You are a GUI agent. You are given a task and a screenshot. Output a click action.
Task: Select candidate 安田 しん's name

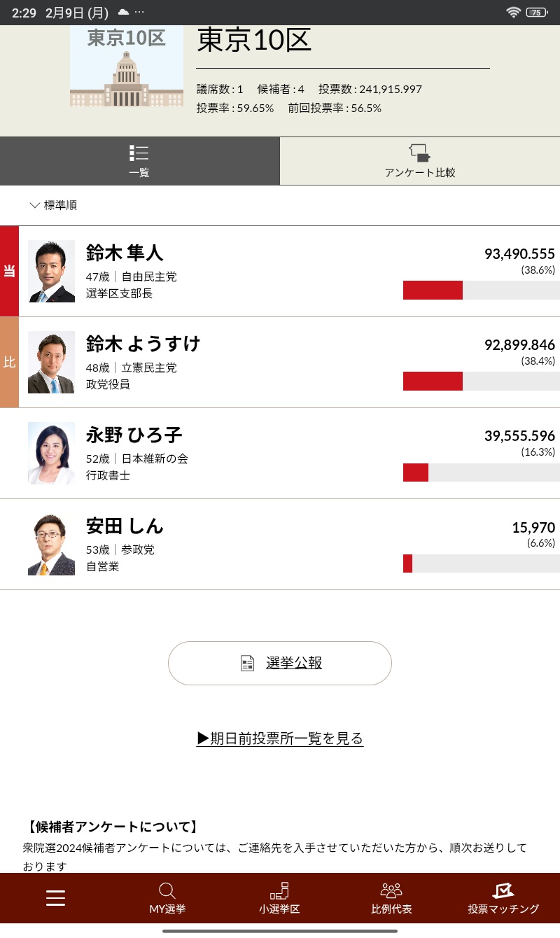(125, 526)
